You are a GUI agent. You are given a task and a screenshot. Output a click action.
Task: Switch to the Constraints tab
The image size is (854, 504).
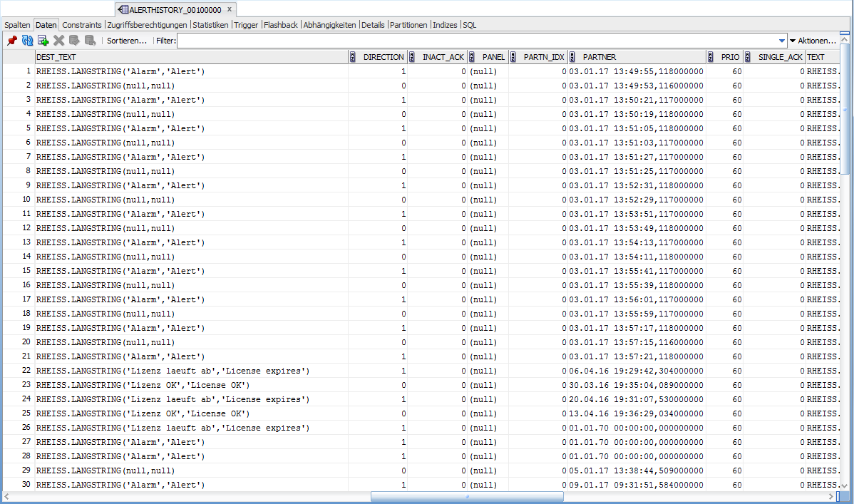point(82,25)
